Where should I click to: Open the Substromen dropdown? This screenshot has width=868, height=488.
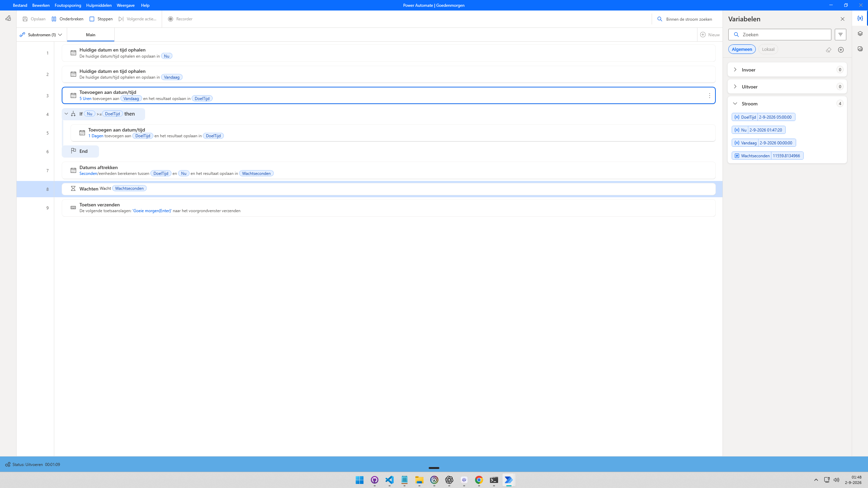[x=41, y=35]
